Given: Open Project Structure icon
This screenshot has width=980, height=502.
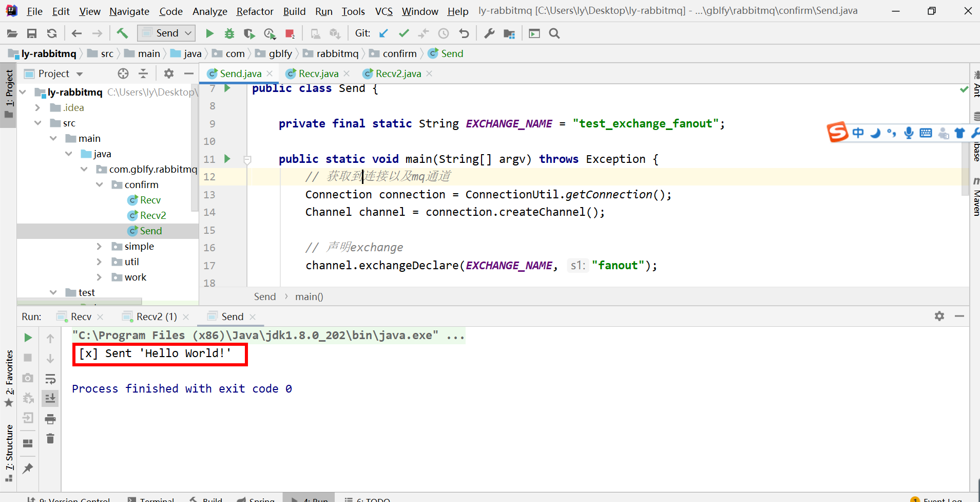Looking at the screenshot, I should tap(509, 33).
